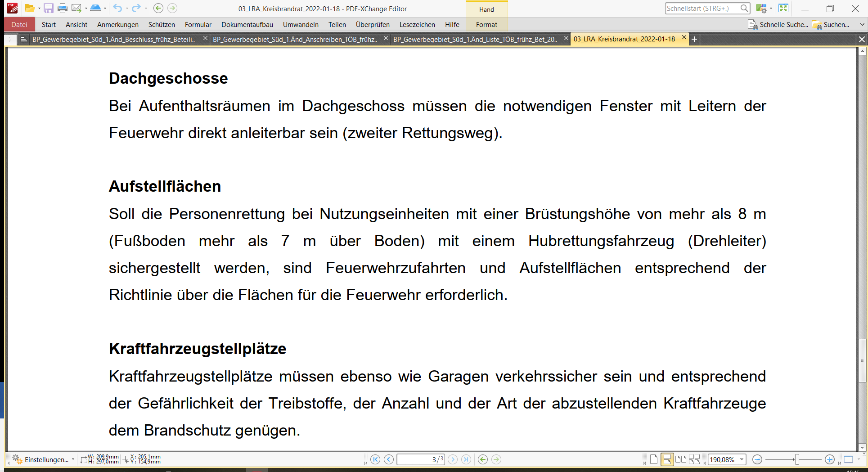
Task: Click the page number field showing 3/3
Action: [420, 459]
